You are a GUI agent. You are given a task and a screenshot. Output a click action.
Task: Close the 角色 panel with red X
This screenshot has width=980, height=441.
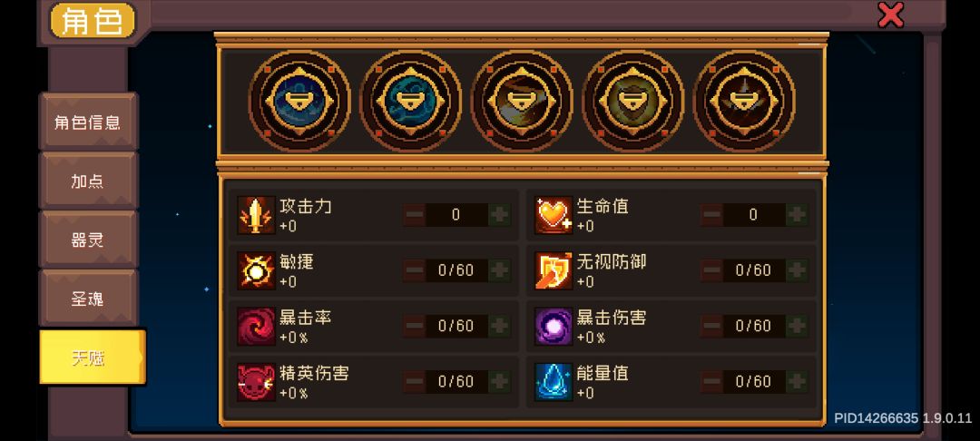point(891,15)
